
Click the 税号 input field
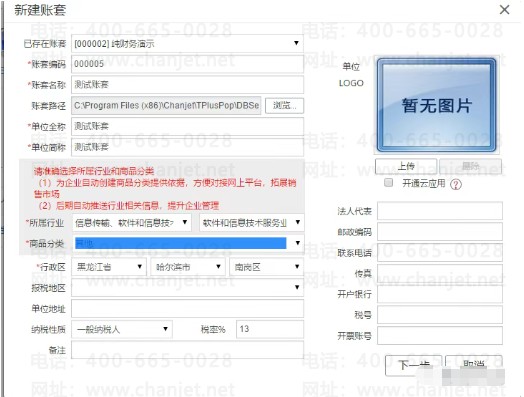440,315
